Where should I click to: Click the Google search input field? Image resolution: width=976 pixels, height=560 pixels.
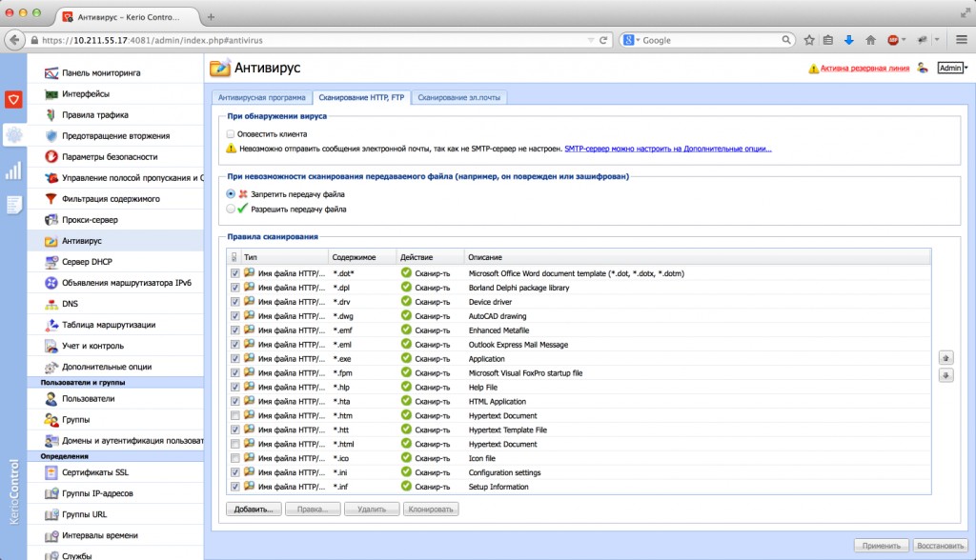709,40
